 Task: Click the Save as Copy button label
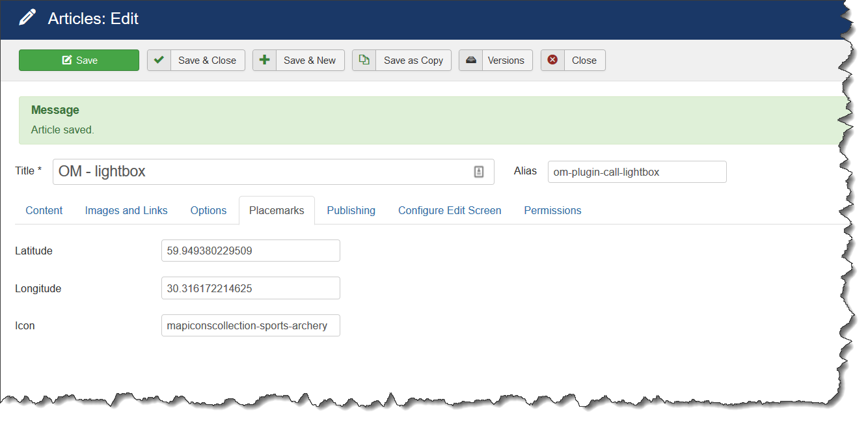[x=413, y=61]
